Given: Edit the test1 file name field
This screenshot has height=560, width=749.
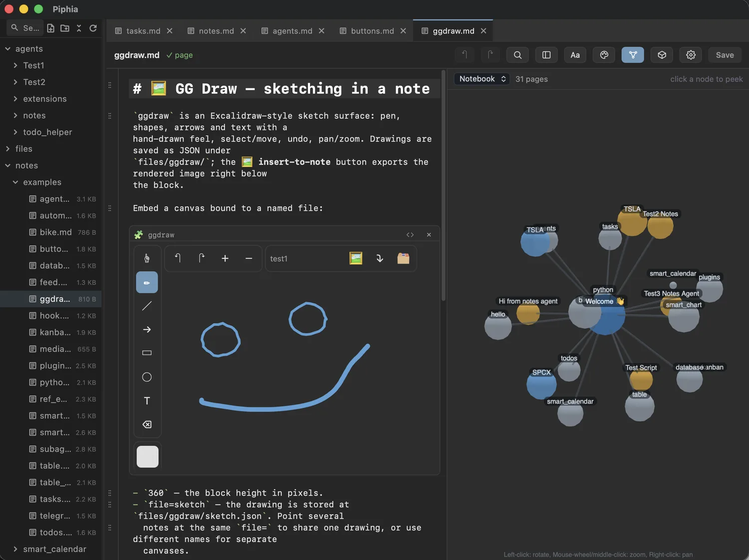Looking at the screenshot, I should click(305, 259).
